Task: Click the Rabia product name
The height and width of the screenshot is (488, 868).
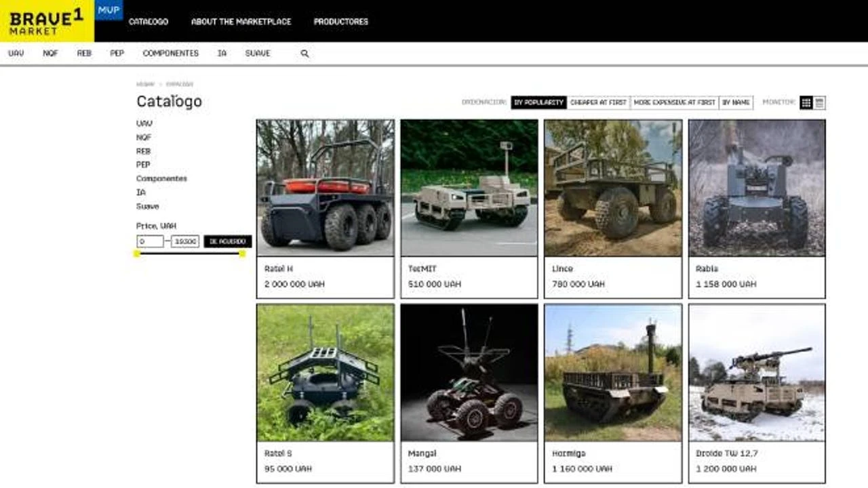Action: coord(707,269)
